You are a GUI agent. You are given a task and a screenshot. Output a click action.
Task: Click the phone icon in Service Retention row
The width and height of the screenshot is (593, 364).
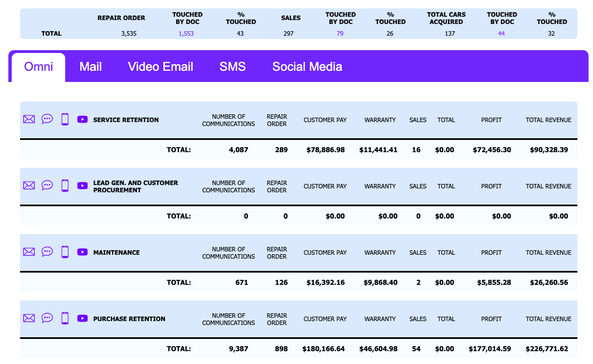(x=65, y=119)
